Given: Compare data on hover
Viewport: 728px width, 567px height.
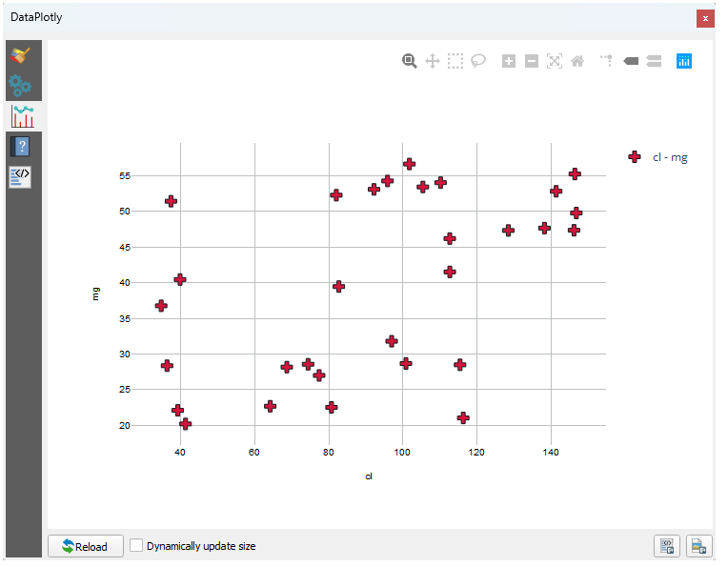Looking at the screenshot, I should [653, 61].
